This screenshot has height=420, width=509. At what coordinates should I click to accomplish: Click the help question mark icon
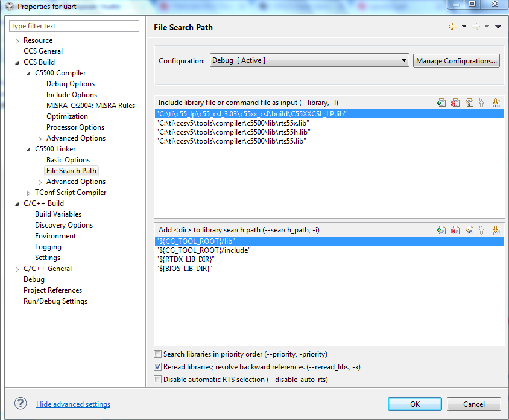coord(21,404)
